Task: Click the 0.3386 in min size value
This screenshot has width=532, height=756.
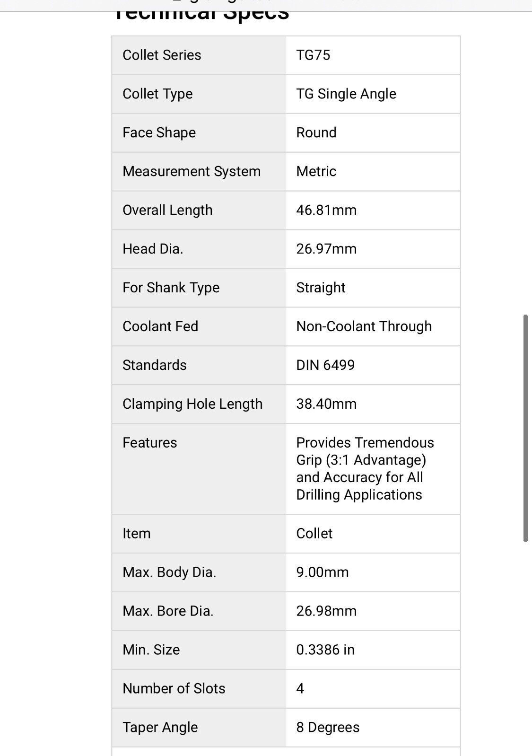Action: 325,651
